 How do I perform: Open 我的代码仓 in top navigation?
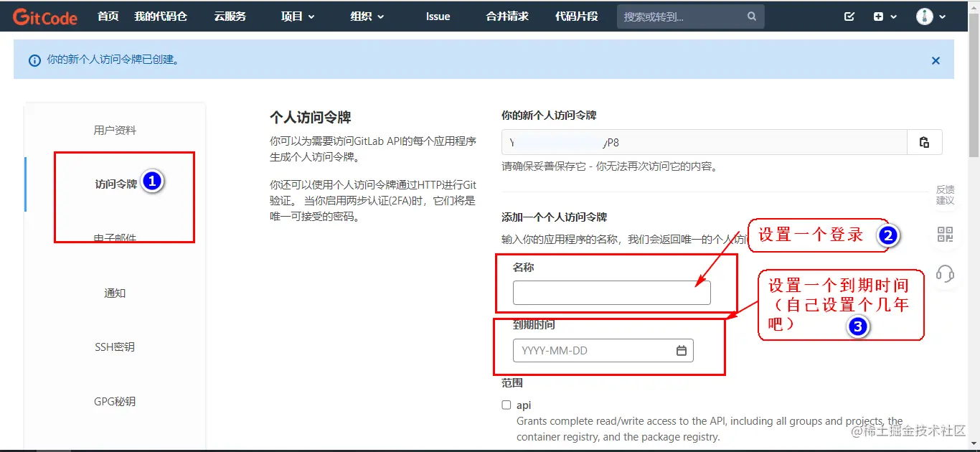coord(161,16)
